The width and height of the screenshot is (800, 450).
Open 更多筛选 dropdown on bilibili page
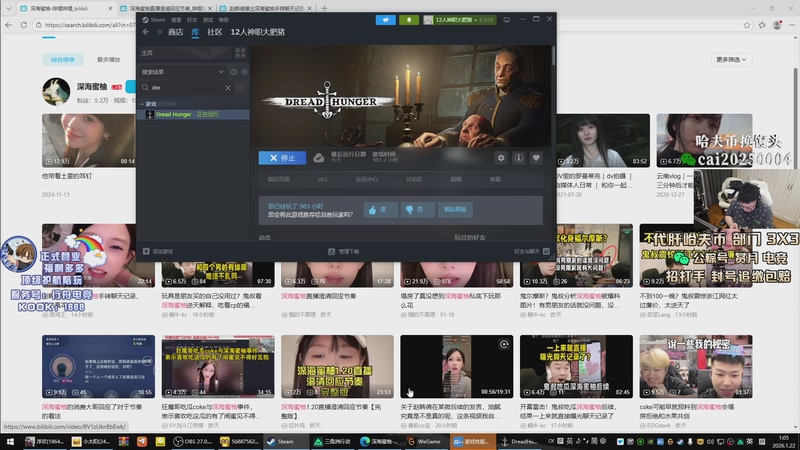click(x=731, y=60)
